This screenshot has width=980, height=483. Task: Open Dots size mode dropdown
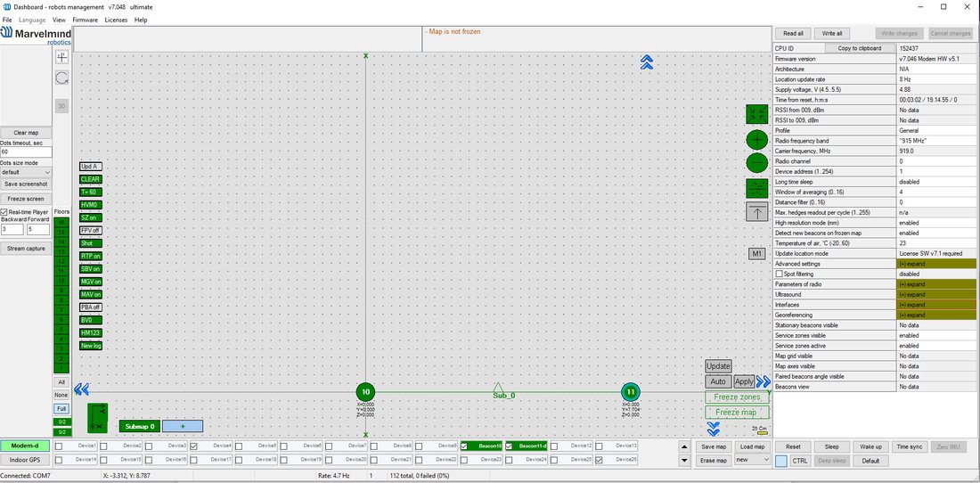click(x=26, y=172)
